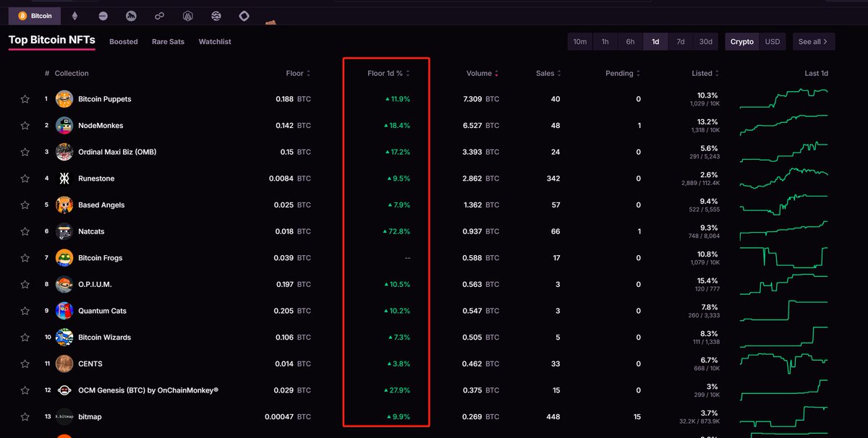Open the Top Bitcoin NFTs tab
This screenshot has height=438, width=868.
pyautogui.click(x=51, y=40)
